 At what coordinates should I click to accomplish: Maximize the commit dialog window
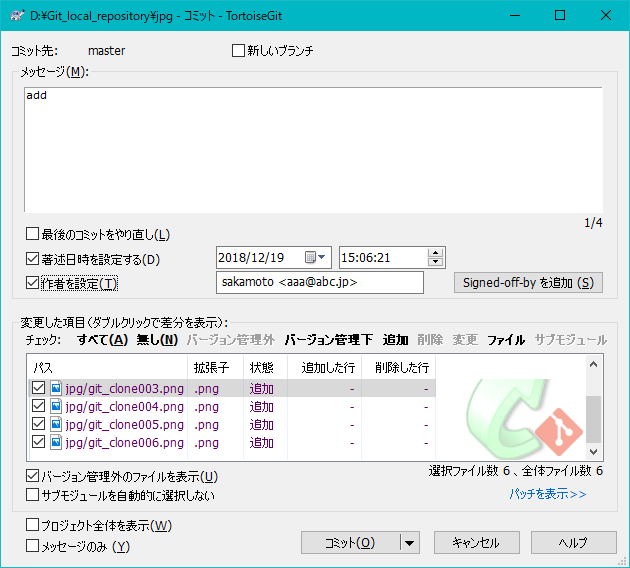click(560, 15)
